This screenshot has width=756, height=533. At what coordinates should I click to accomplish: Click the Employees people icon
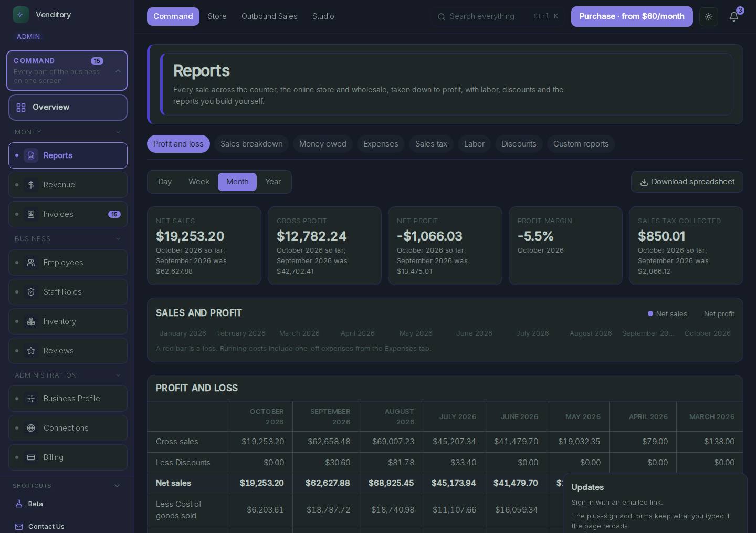[x=31, y=263]
